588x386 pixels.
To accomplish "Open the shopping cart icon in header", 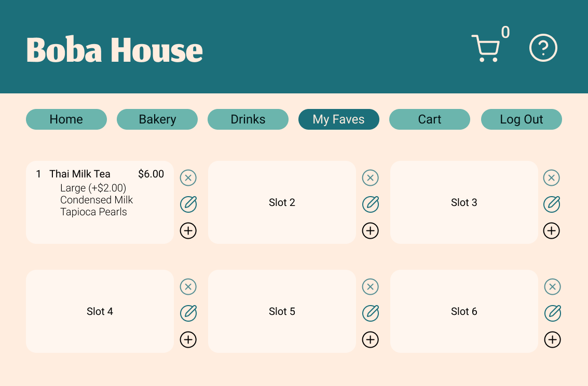I will click(x=486, y=48).
